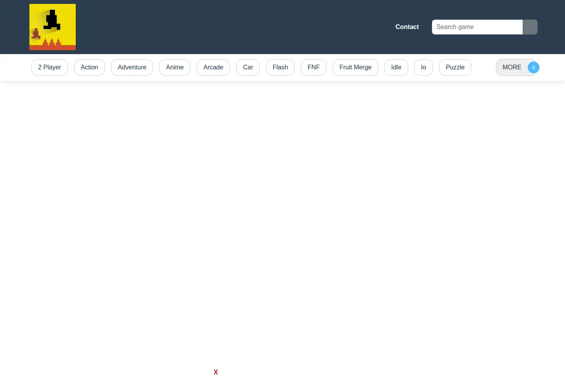The height and width of the screenshot is (392, 565).
Task: Click the yellow pixel game logo
Action: coord(53,27)
